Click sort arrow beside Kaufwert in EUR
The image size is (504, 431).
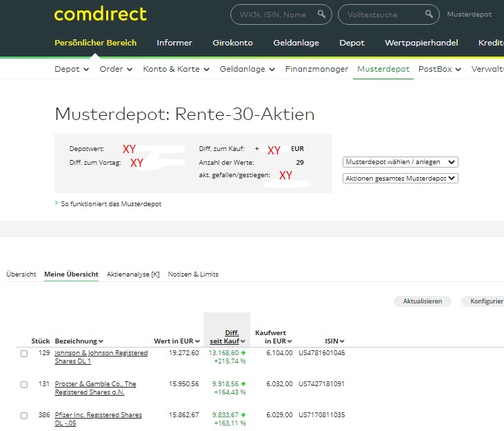click(290, 341)
